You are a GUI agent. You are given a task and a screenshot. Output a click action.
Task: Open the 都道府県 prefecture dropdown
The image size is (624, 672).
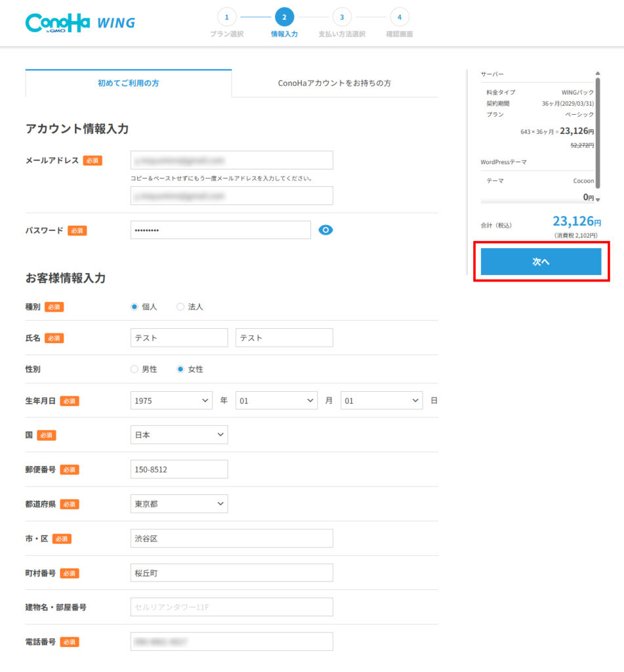coord(179,504)
